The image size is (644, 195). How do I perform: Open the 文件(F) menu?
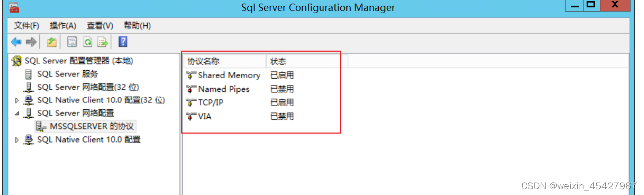(26, 26)
